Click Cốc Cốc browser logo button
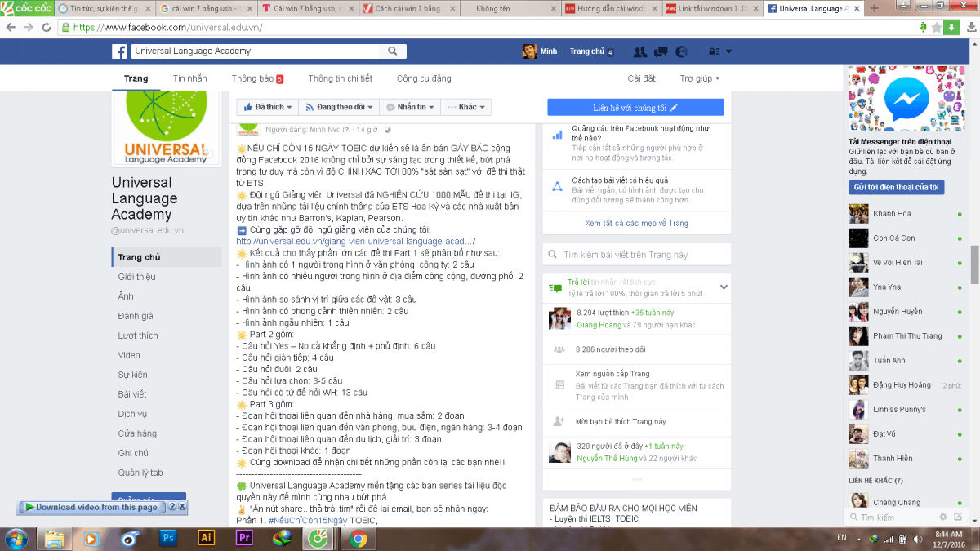The width and height of the screenshot is (980, 551). coord(26,8)
